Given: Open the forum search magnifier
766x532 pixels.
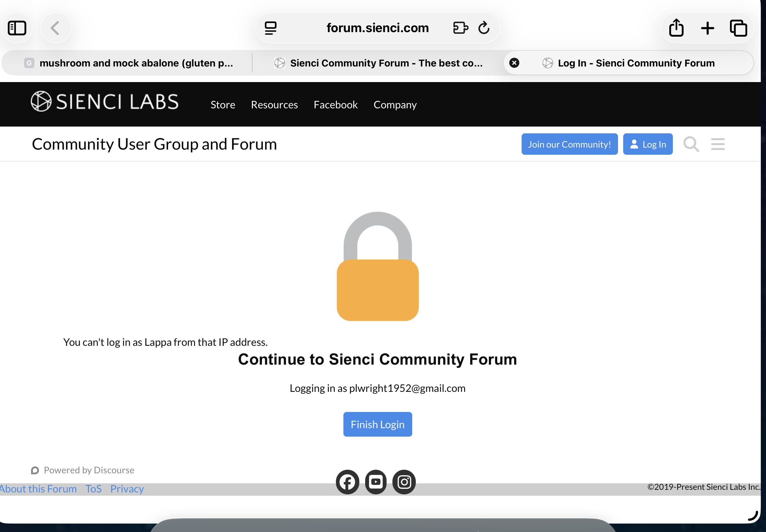Looking at the screenshot, I should click(691, 144).
